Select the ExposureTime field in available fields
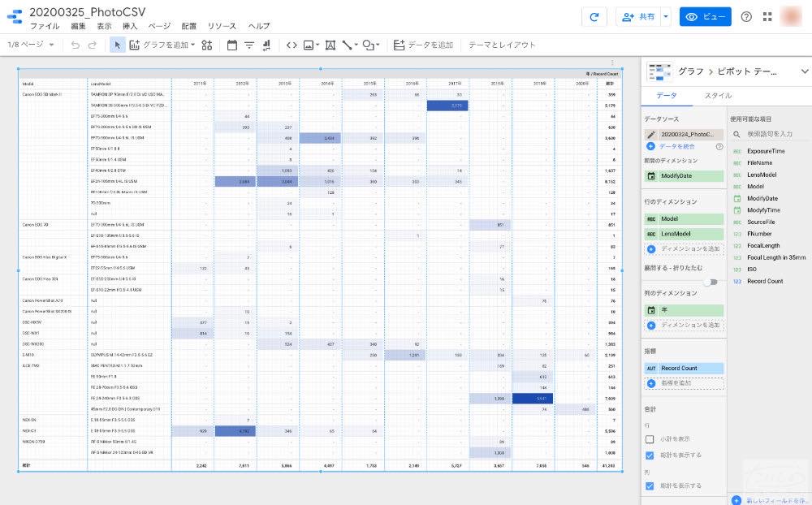Screen dimensions: 812x505 pyautogui.click(x=766, y=151)
